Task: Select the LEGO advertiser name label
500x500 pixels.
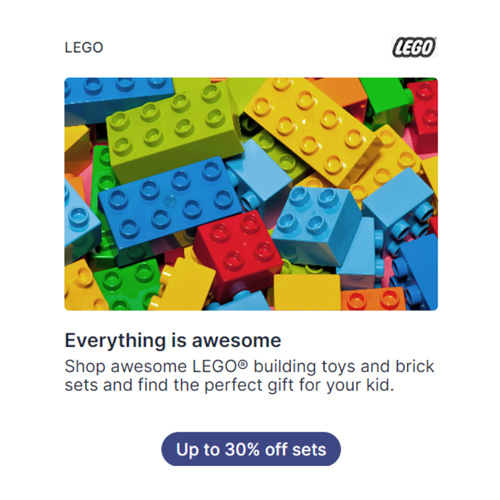Action: 84,48
